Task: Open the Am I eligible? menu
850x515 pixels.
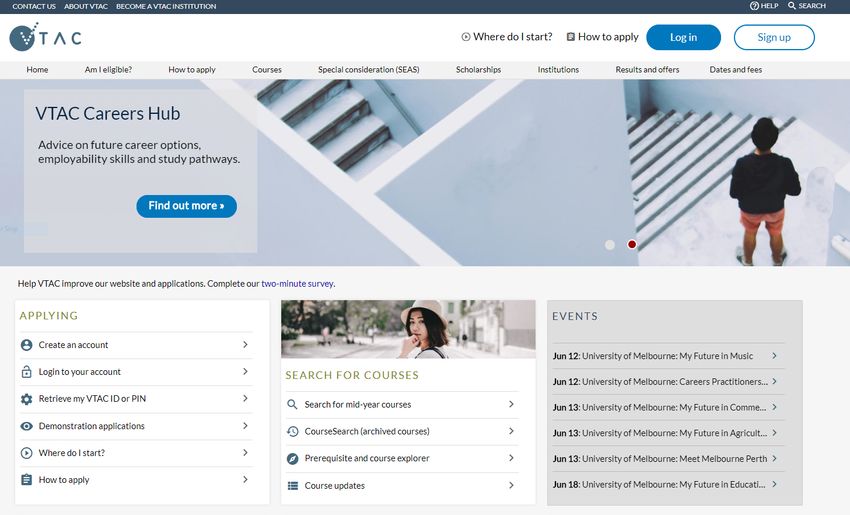Action: [108, 69]
